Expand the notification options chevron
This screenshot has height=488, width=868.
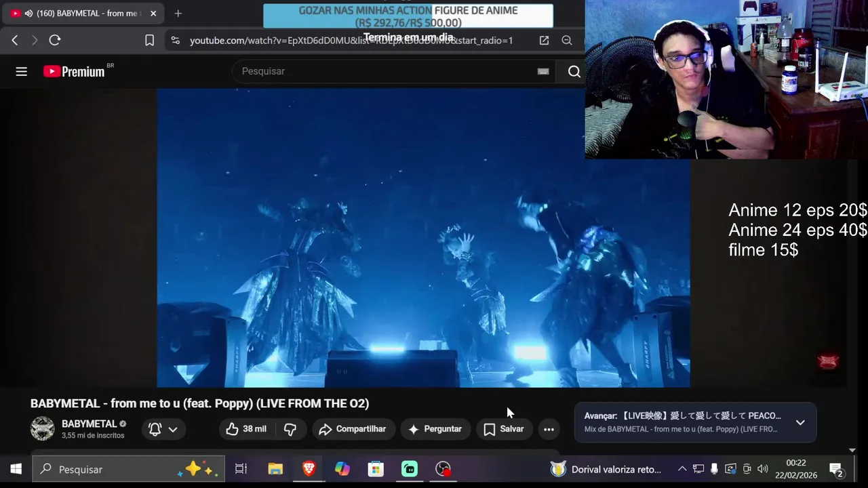[173, 429]
